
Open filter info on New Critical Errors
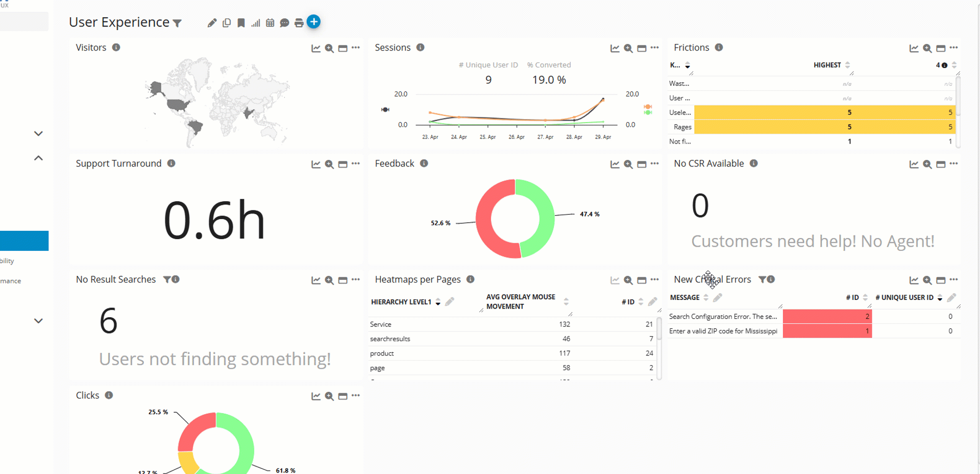click(x=767, y=279)
